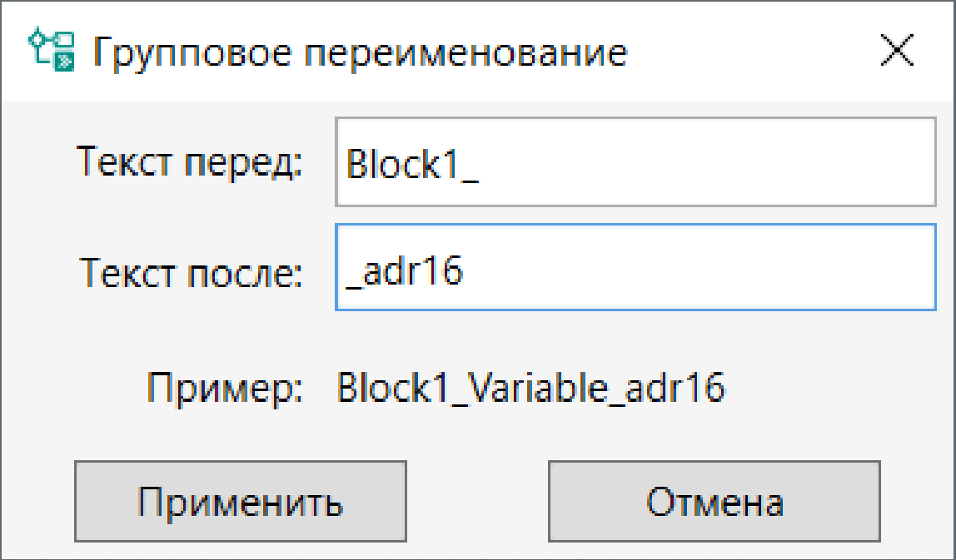Click the example text Block1_Variable_adr16
The height and width of the screenshot is (560, 956).
point(531,387)
